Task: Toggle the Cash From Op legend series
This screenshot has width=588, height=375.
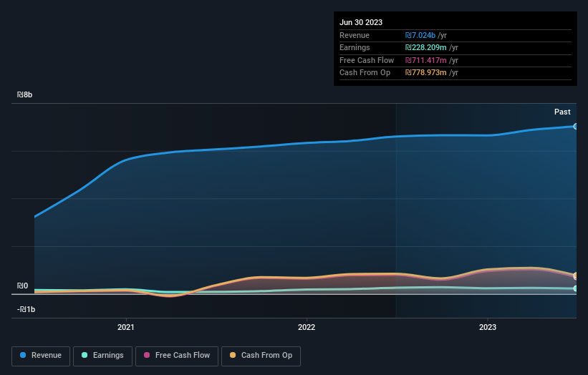Action: click(x=261, y=356)
